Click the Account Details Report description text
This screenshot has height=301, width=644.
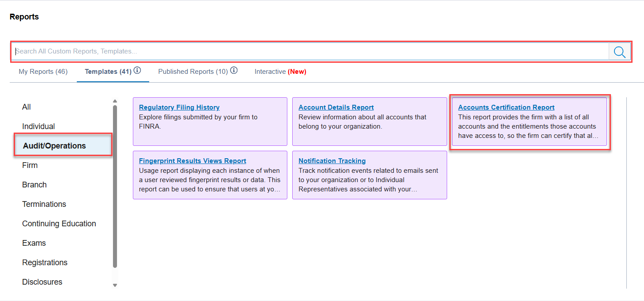tap(362, 122)
